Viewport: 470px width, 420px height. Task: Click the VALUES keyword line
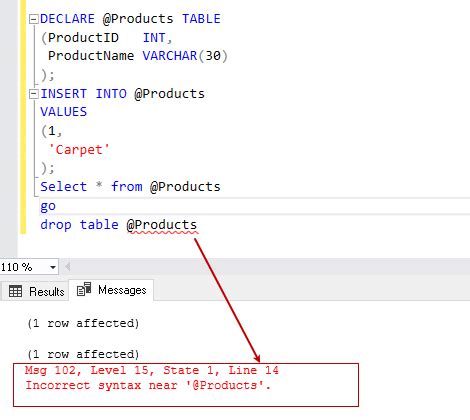pyautogui.click(x=64, y=112)
